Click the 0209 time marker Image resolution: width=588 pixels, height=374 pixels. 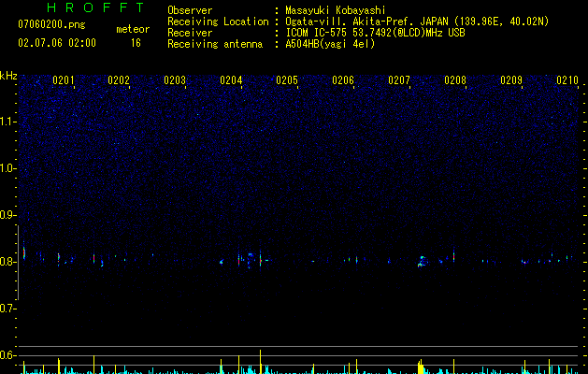point(511,80)
